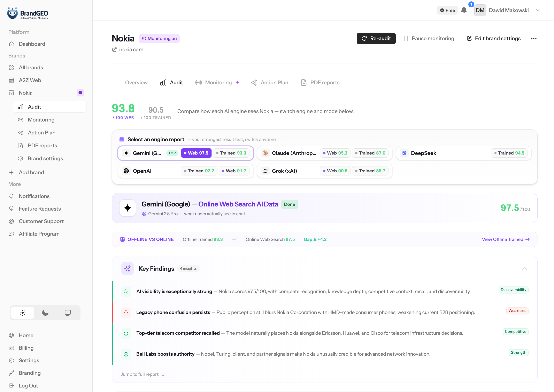
Task: Click the sidebar PDF reports document icon
Action: click(x=21, y=146)
